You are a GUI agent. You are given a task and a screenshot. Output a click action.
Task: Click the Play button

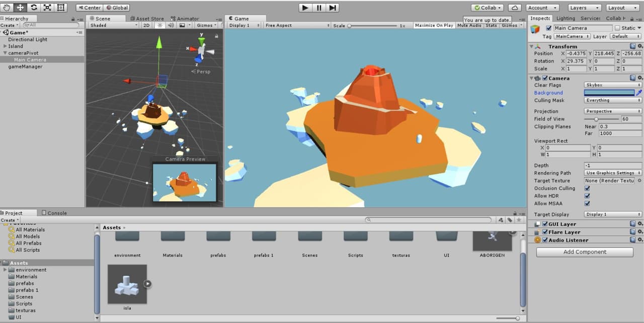pos(305,8)
